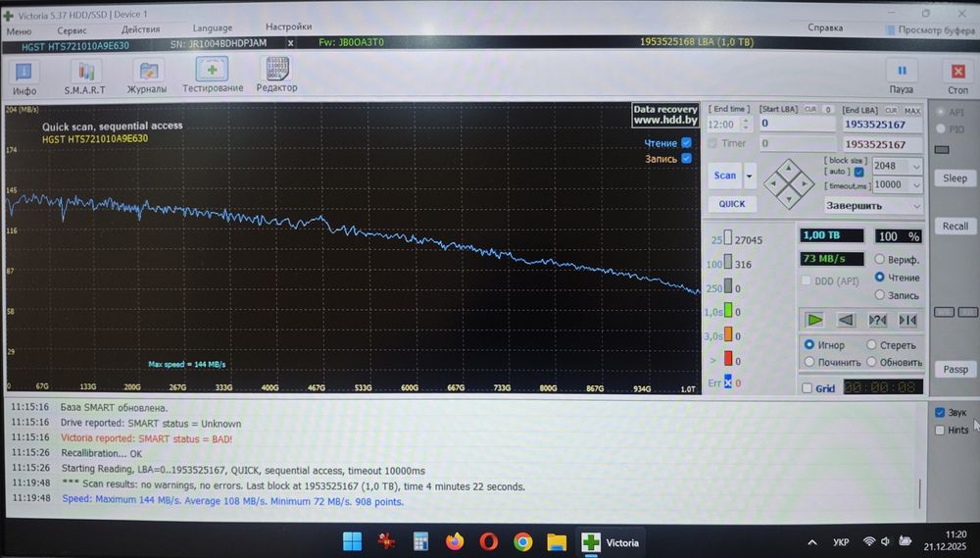Click the Wi-Fi network tray icon
The image size is (980, 558).
[868, 541]
